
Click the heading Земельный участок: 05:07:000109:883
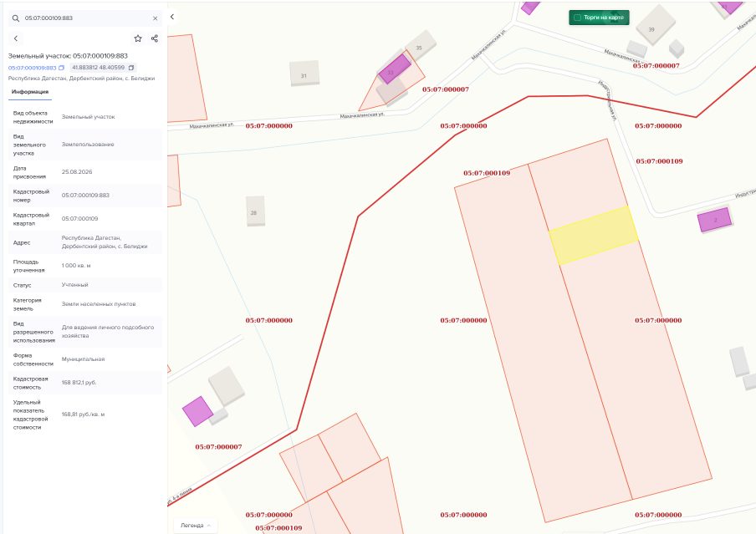pos(68,56)
